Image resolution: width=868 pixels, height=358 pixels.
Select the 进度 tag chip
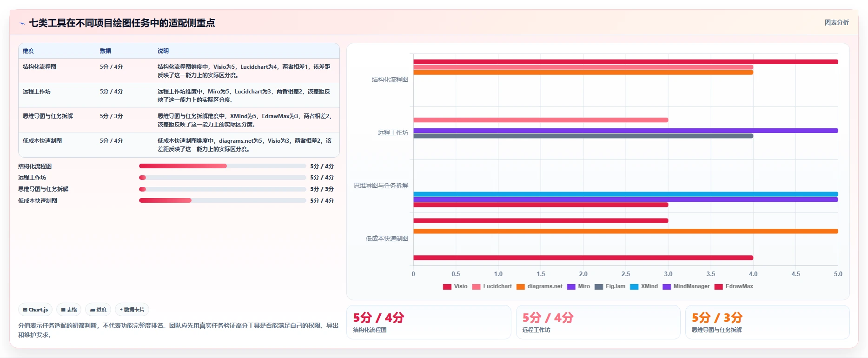coord(98,310)
